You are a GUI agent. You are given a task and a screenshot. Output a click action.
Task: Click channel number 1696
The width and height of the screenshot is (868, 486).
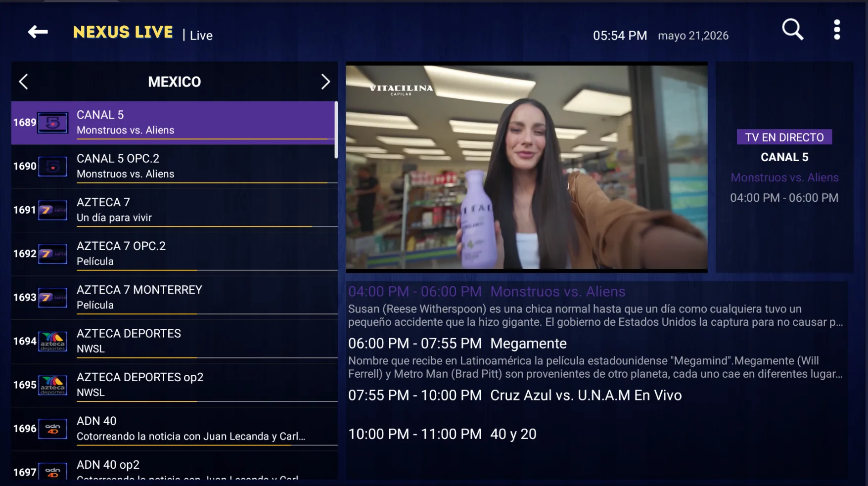(x=25, y=429)
